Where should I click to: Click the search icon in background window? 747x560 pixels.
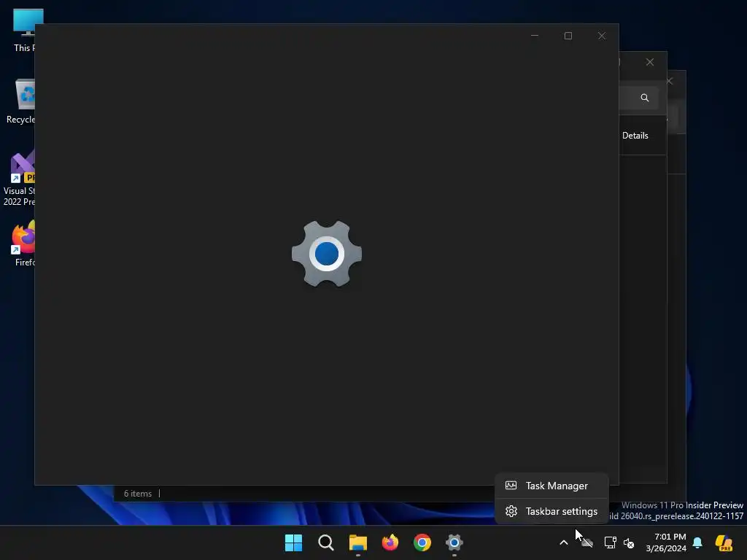tap(645, 98)
